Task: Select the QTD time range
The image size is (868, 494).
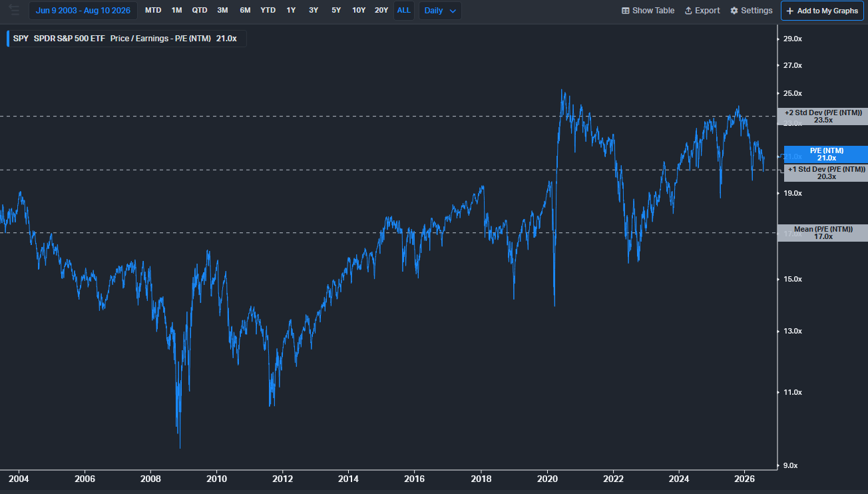Action: click(199, 11)
